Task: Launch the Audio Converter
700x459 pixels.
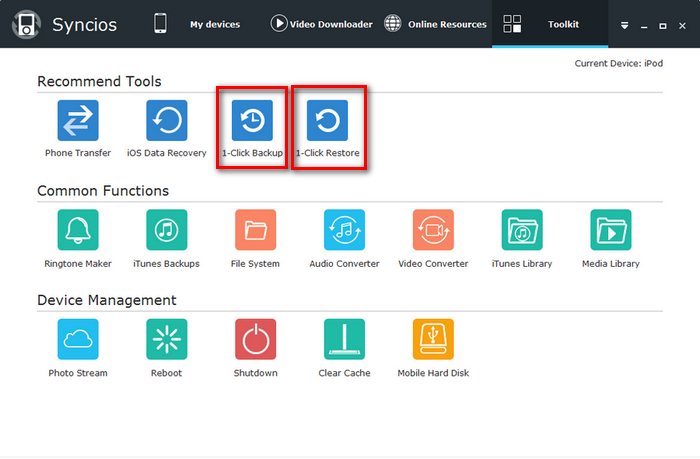Action: (x=344, y=230)
